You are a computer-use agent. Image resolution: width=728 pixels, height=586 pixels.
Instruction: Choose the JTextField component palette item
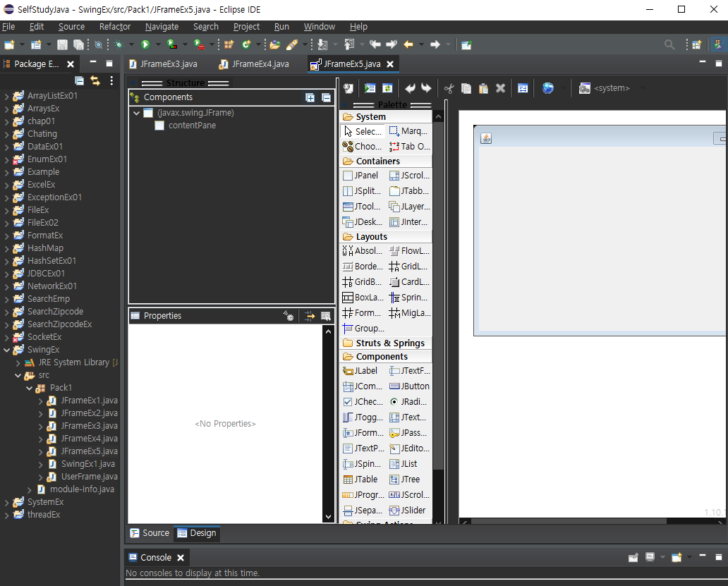(409, 371)
